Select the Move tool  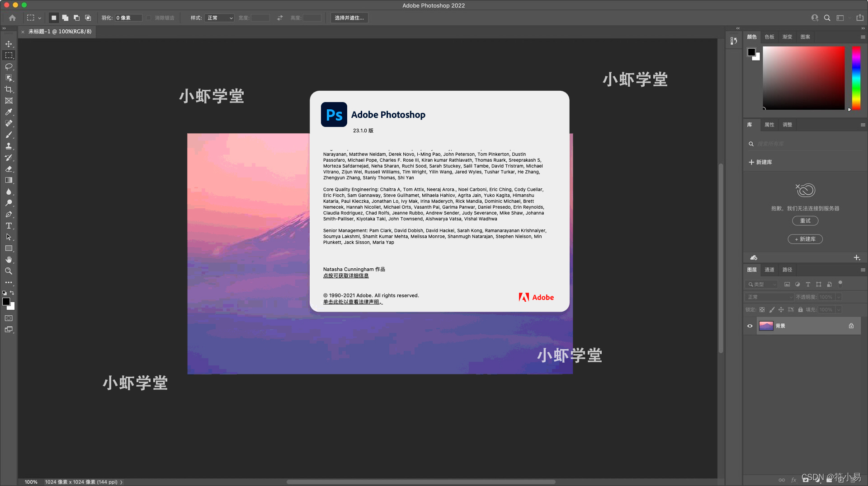tap(9, 44)
